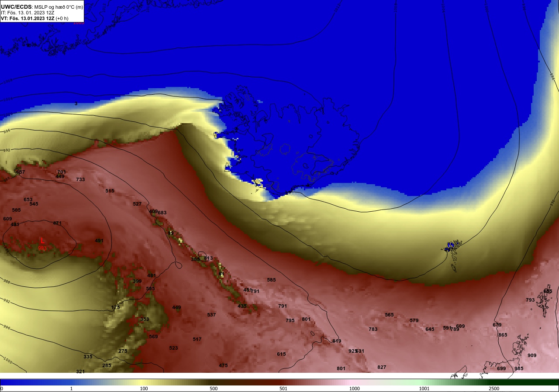Click the height value 827
The width and height of the screenshot is (559, 392).
pyautogui.click(x=382, y=367)
